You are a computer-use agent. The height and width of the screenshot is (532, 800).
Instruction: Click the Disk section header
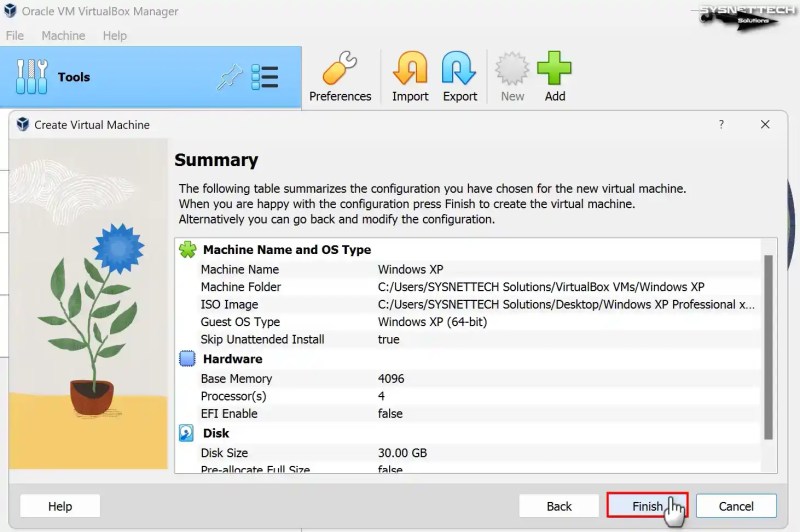click(x=216, y=433)
